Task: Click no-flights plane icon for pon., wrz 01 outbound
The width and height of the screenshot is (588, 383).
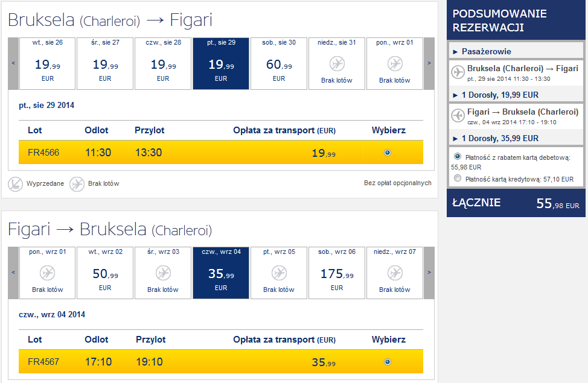Action: pyautogui.click(x=395, y=64)
